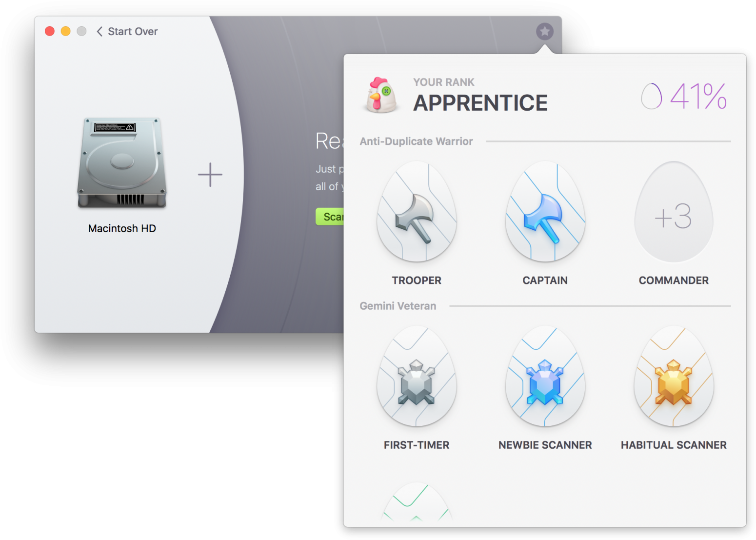The width and height of the screenshot is (756, 540).
Task: Open the +3 Commander egg badge
Action: [x=674, y=212]
